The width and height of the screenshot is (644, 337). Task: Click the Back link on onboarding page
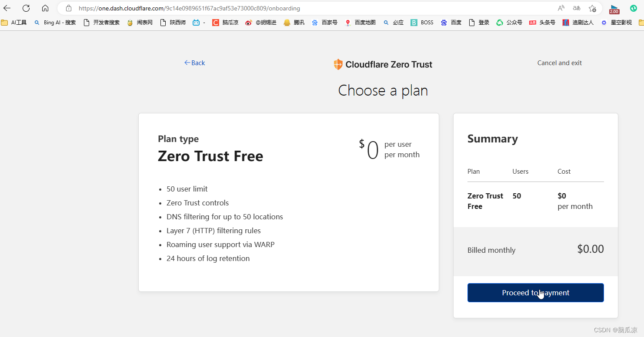pyautogui.click(x=194, y=63)
